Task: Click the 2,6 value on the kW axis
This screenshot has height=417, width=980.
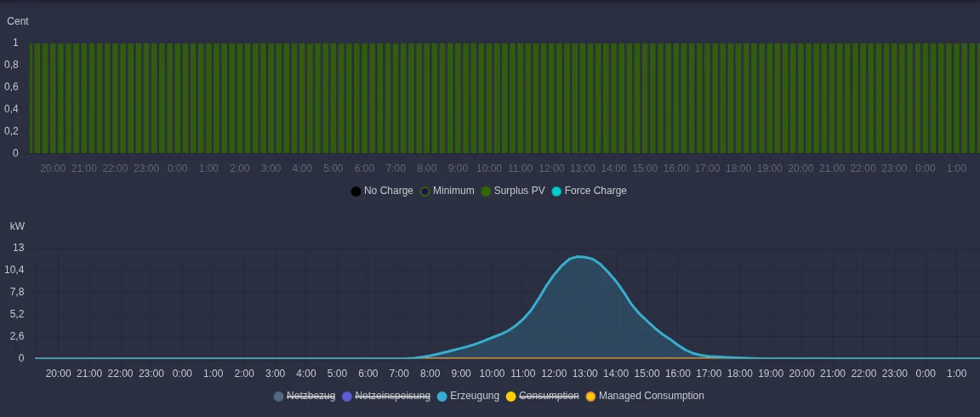Action: point(17,336)
